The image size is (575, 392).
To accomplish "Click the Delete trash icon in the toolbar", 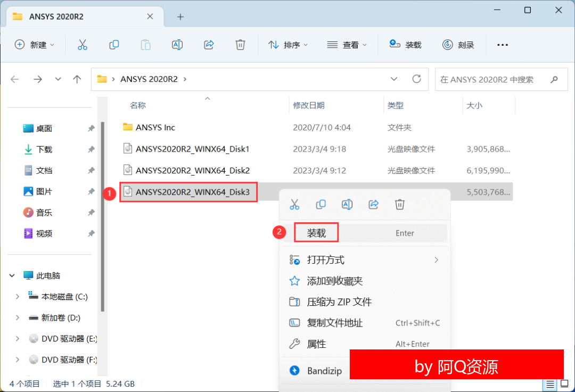I will point(240,45).
